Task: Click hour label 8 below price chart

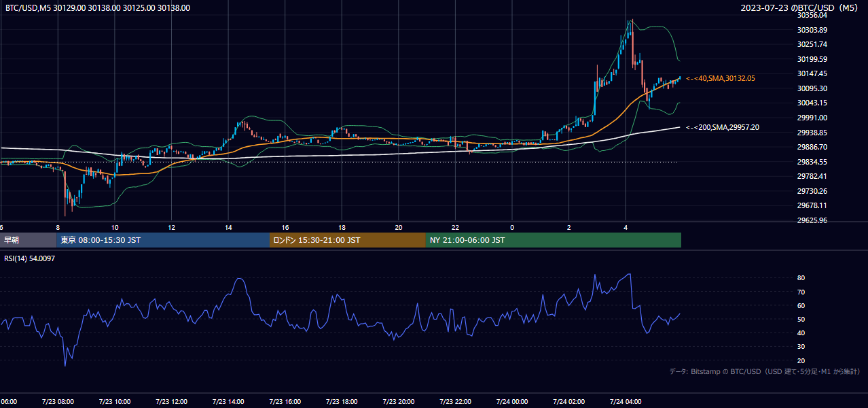Action: (x=58, y=227)
